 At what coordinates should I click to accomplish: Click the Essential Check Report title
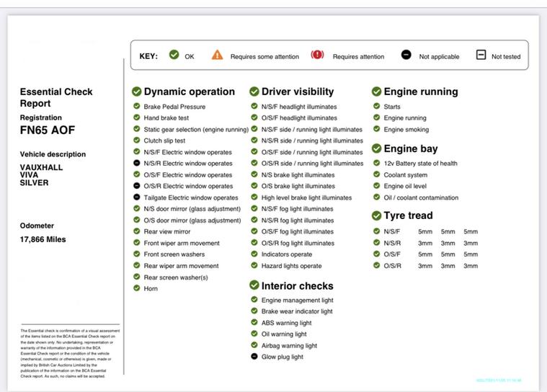(56, 97)
